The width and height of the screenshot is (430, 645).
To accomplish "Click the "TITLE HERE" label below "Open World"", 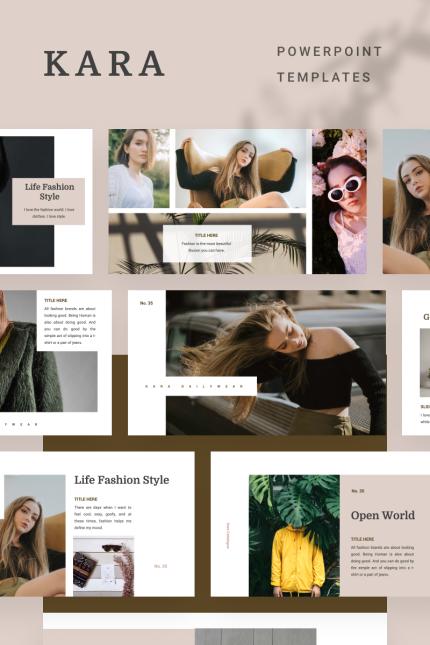I will point(363,539).
